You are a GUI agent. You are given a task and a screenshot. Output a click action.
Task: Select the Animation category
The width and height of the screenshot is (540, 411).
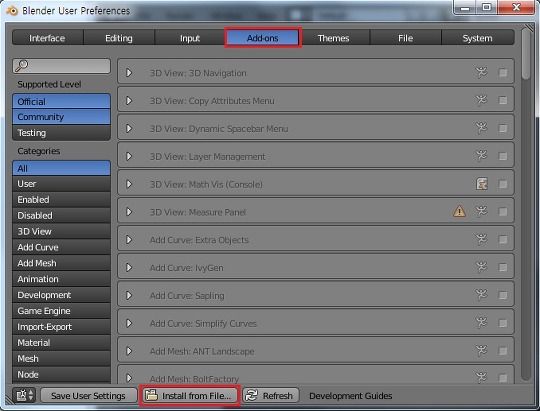point(61,279)
